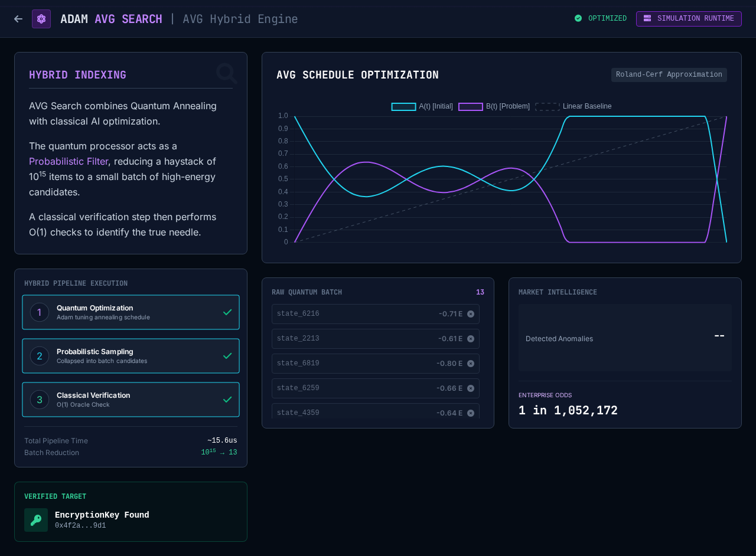Select step 2 Probabilistic Sampling
The image size is (756, 556).
131,356
